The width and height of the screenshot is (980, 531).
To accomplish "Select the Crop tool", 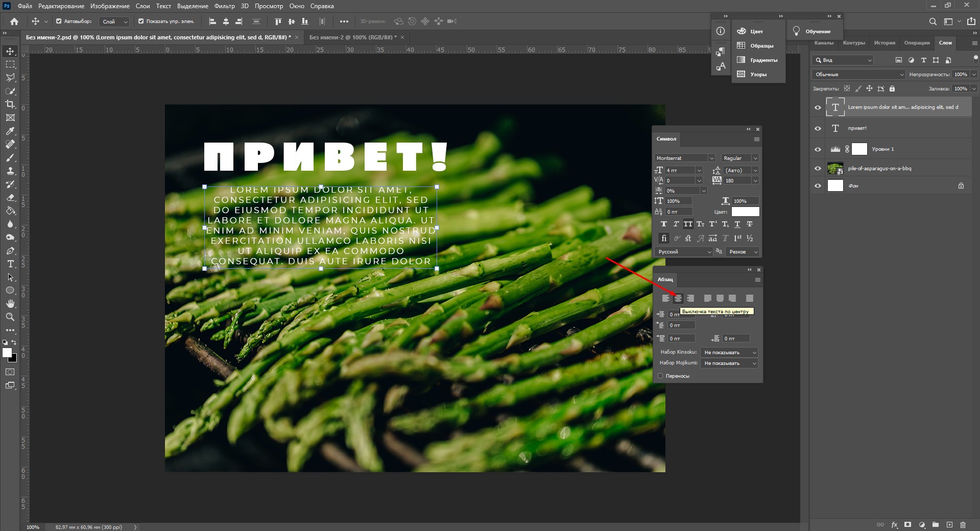I will 10,104.
